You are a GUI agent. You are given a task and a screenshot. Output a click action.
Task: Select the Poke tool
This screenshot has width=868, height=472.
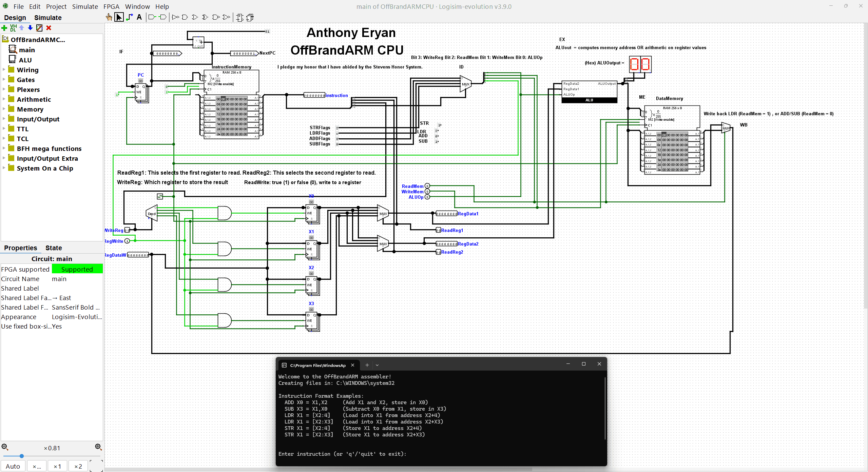coord(109,17)
